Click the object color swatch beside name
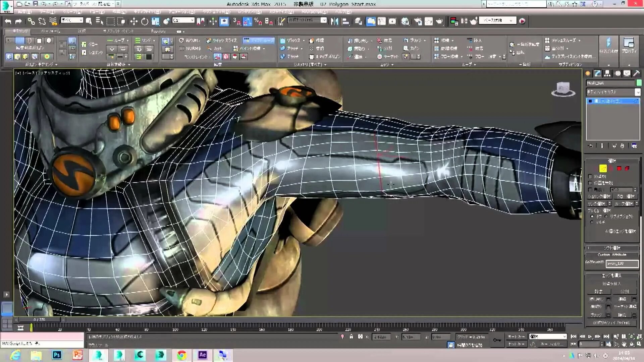644x362 pixels. click(639, 82)
